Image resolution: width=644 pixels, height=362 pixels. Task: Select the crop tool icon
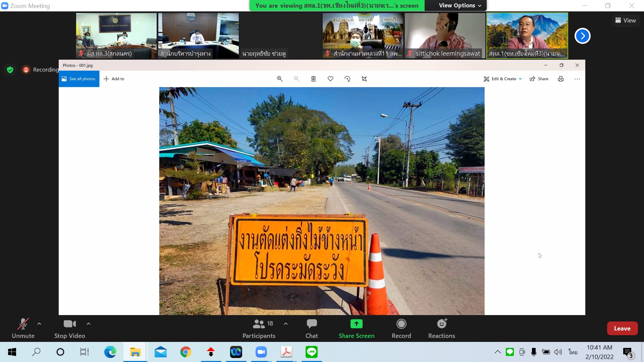[x=364, y=79]
